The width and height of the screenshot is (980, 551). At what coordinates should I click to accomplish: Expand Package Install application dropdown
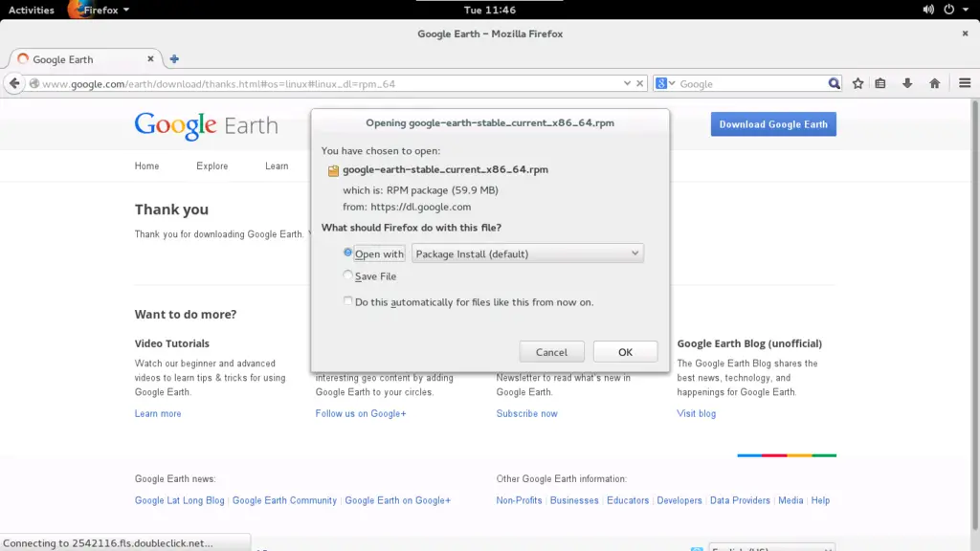(527, 253)
